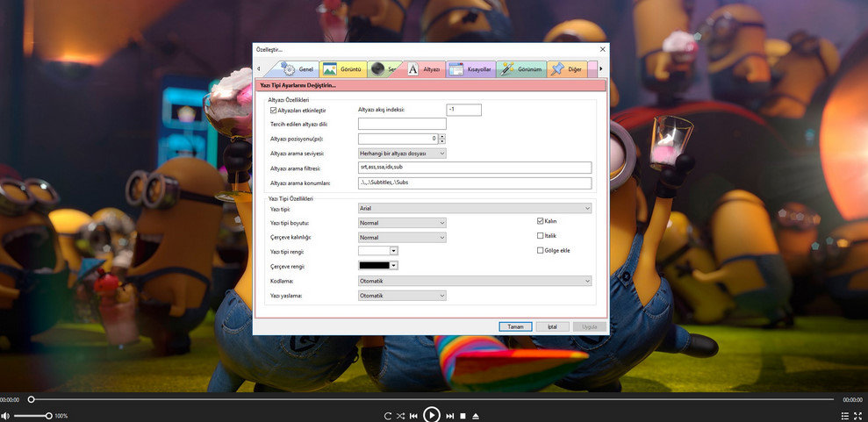Click the Altyazı akış indeksi field

tap(464, 110)
